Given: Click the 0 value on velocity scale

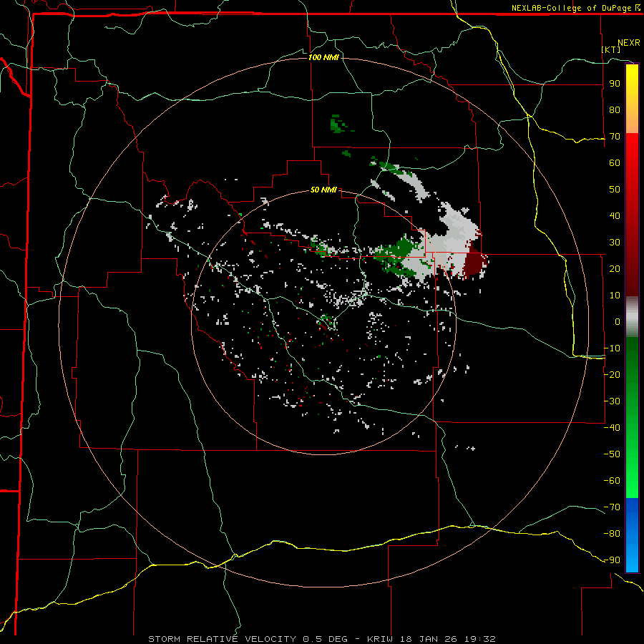Looking at the screenshot, I should click(618, 321).
